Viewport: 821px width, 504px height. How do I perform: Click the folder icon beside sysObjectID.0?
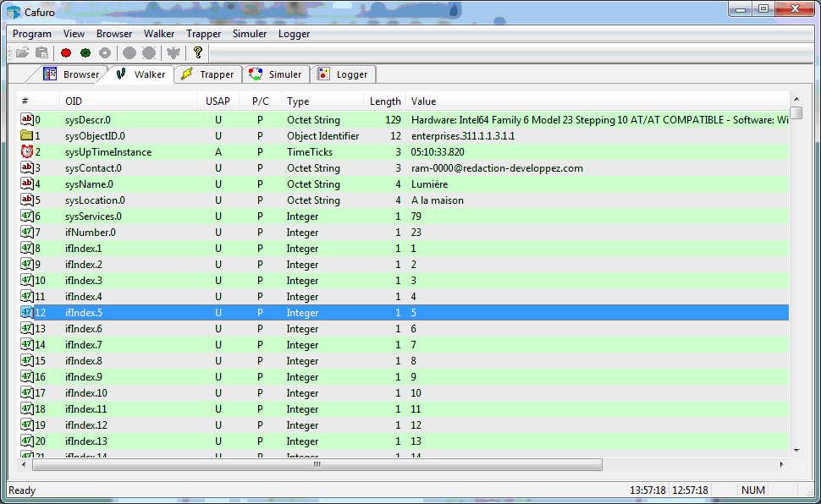click(27, 136)
